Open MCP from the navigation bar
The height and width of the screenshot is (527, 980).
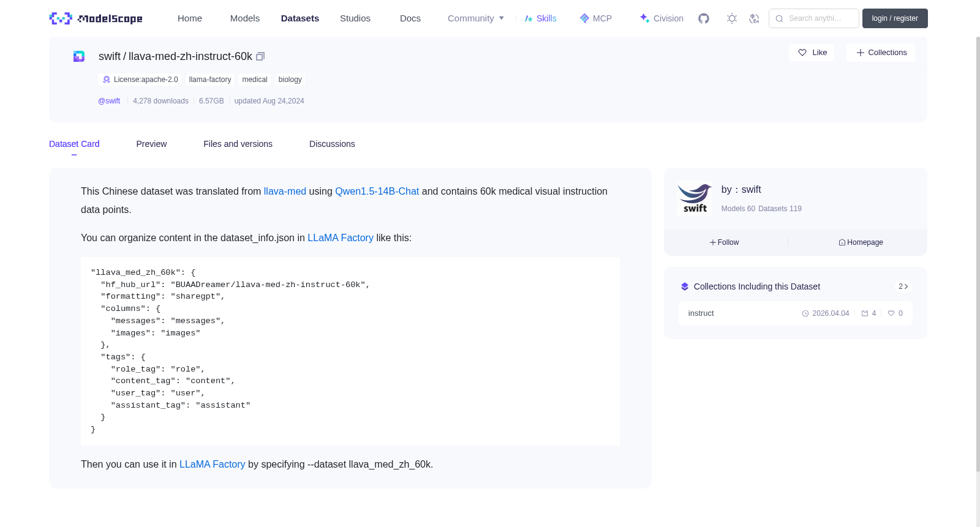click(x=596, y=18)
